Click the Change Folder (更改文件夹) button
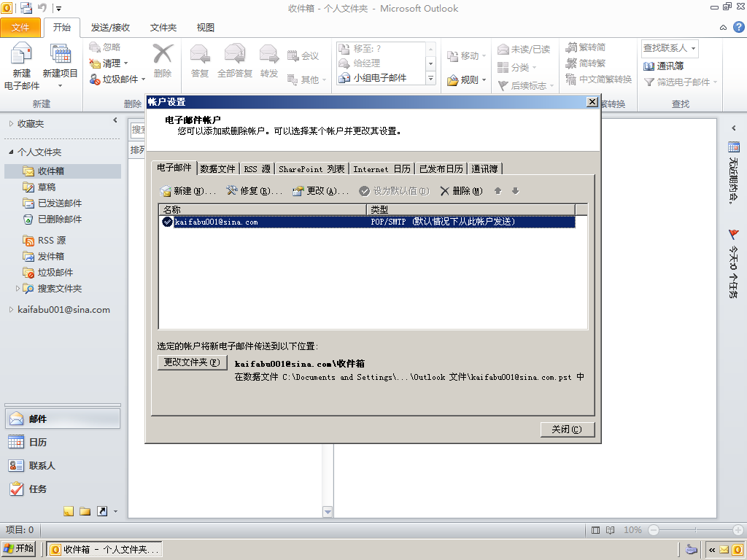Viewport: 747px width, 560px height. [x=192, y=362]
